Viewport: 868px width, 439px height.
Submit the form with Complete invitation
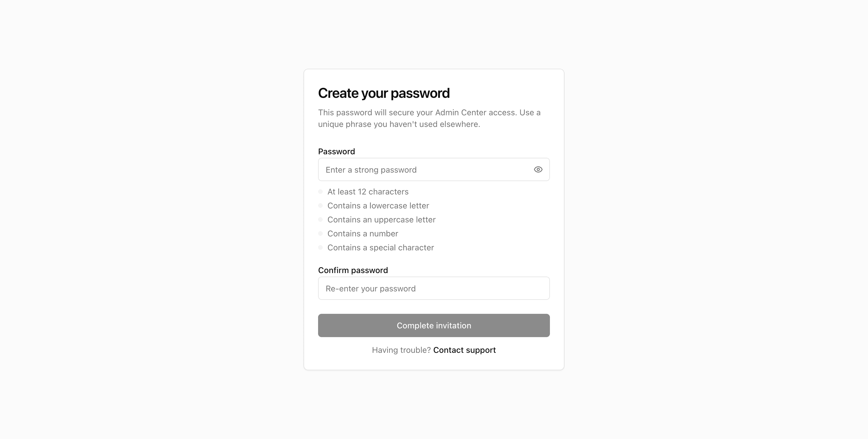(434, 325)
